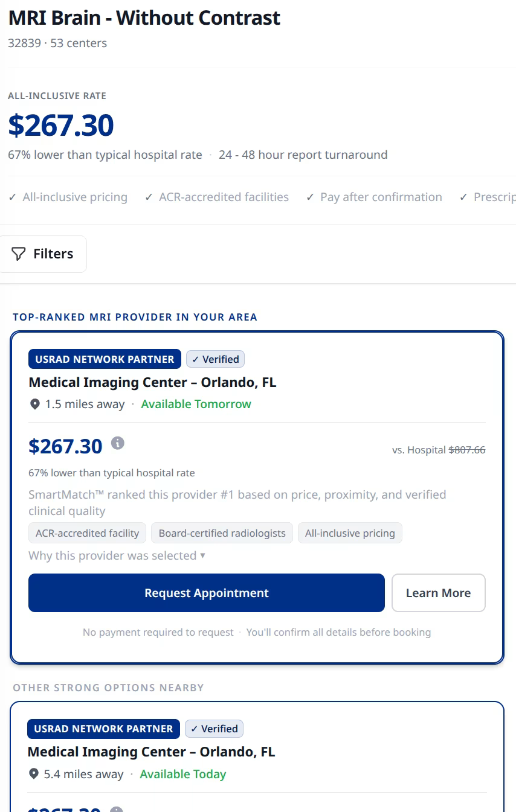Viewport: 516px width, 812px height.
Task: Click the location pin near 5.4 miles away
Action: [33, 774]
